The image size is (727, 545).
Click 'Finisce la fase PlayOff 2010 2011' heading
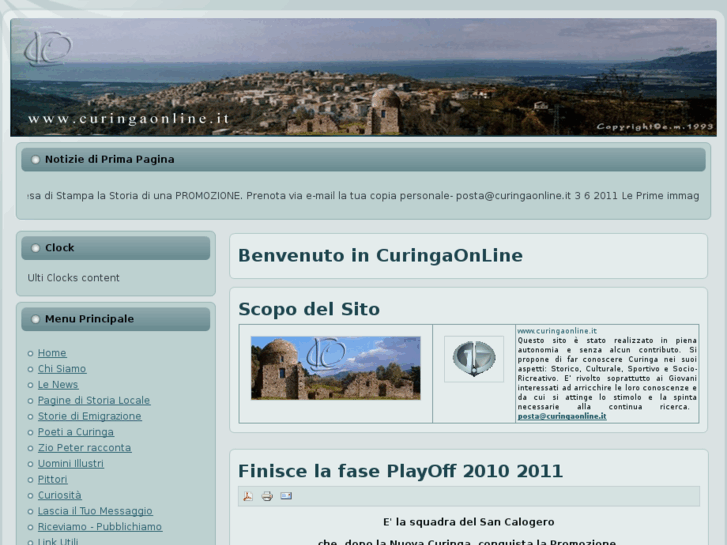(400, 471)
